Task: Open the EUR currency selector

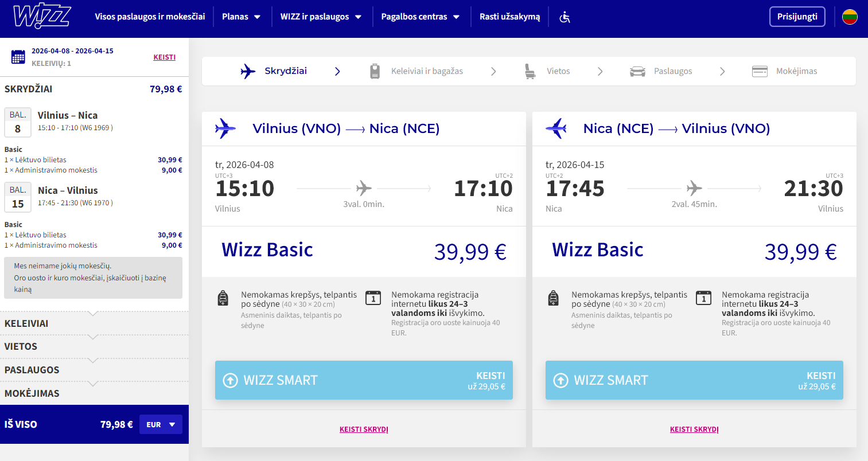Action: click(161, 424)
